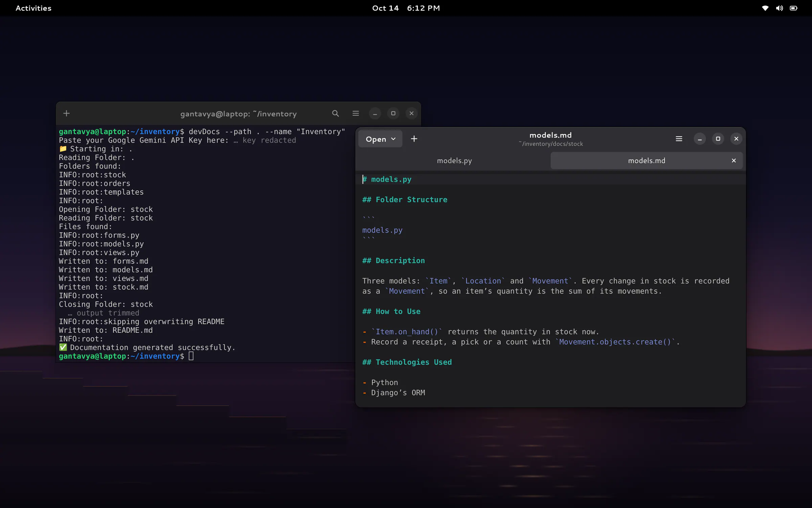Open a new tab in the terminal window

click(66, 113)
